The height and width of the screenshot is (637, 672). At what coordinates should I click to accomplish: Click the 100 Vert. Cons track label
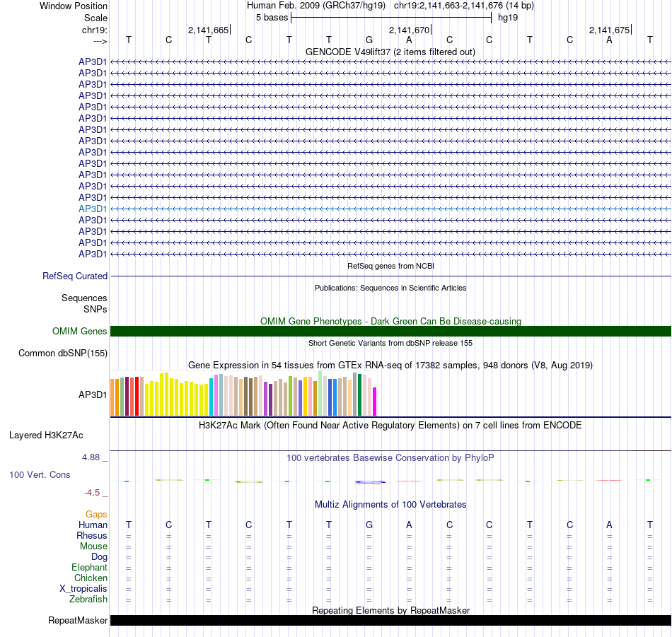[40, 474]
